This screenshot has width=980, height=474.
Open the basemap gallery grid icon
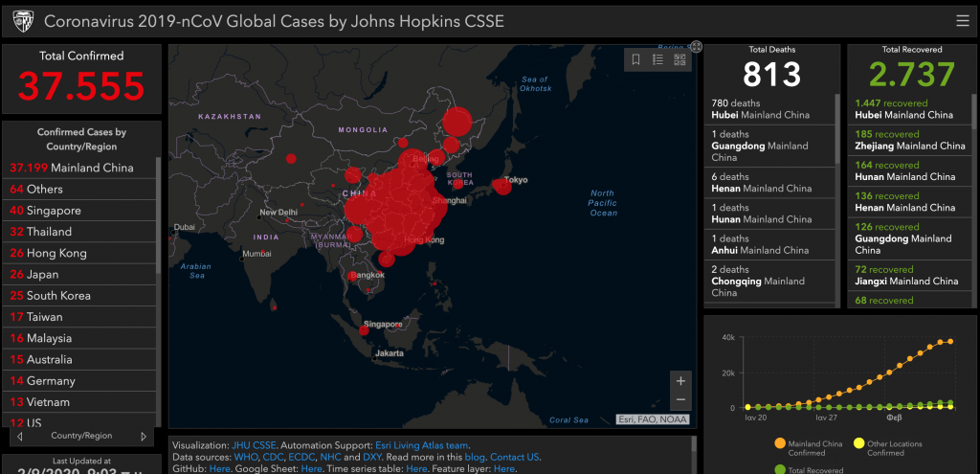click(x=679, y=60)
